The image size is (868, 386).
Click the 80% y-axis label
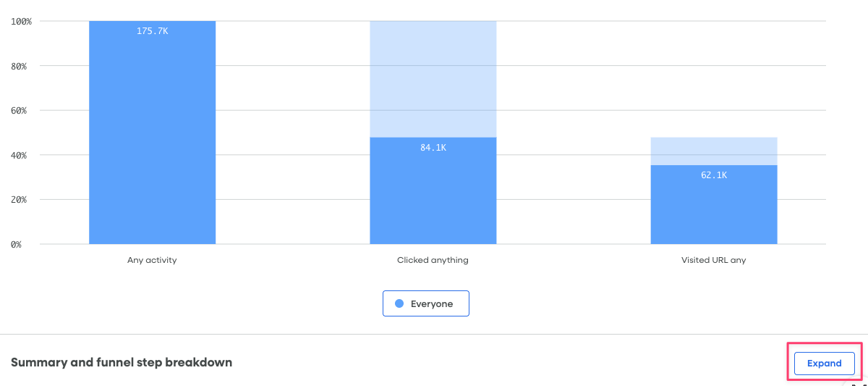19,66
